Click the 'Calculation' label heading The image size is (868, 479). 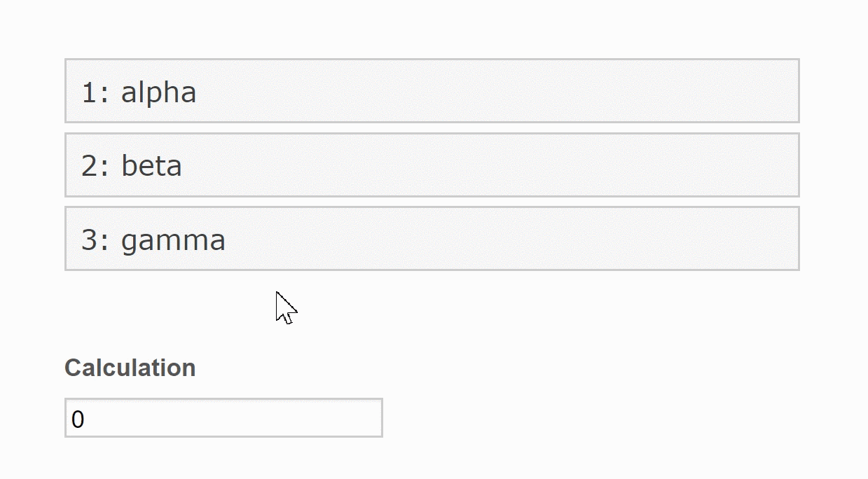130,368
